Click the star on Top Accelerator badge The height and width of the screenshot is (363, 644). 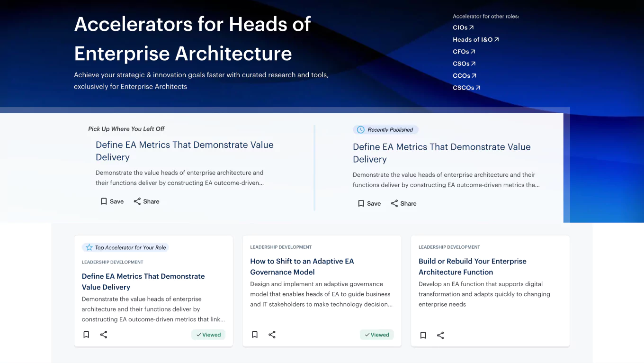[89, 247]
